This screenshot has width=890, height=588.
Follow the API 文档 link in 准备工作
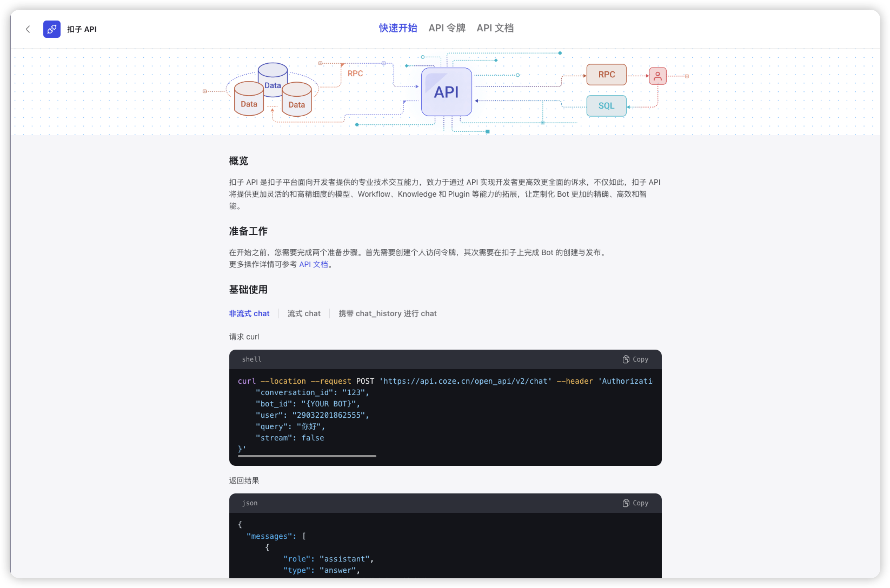(x=314, y=264)
